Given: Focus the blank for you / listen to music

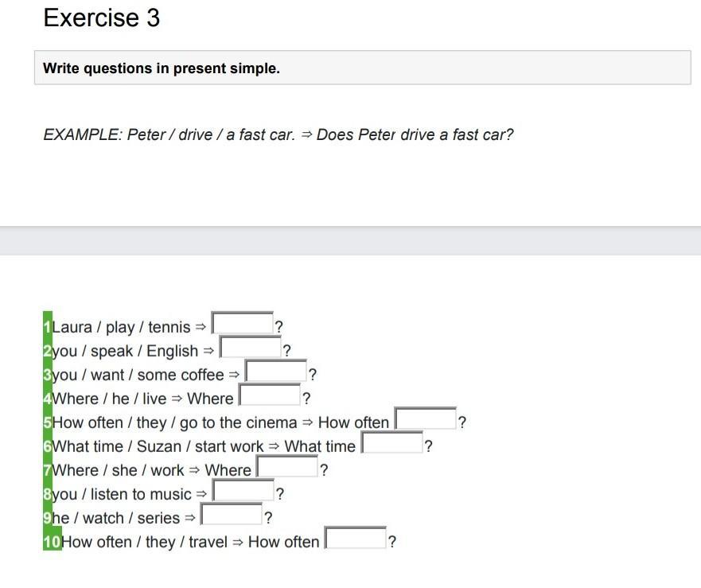Looking at the screenshot, I should tap(243, 490).
